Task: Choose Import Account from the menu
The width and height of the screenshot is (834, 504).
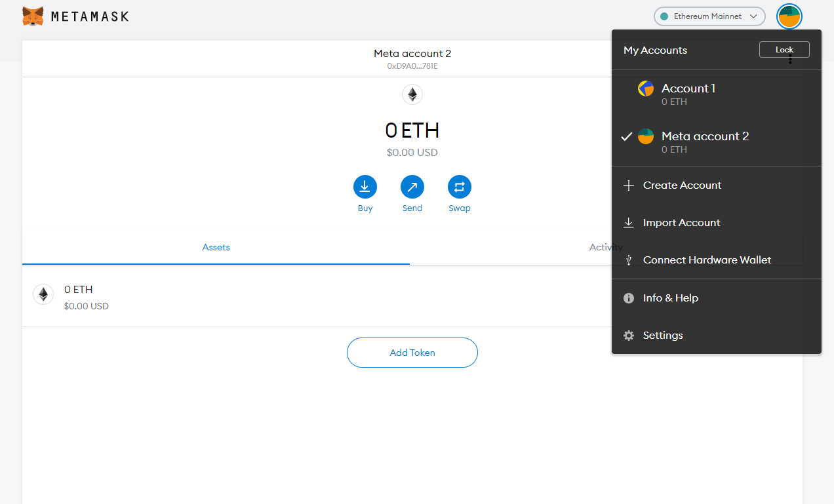Action: pos(717,223)
